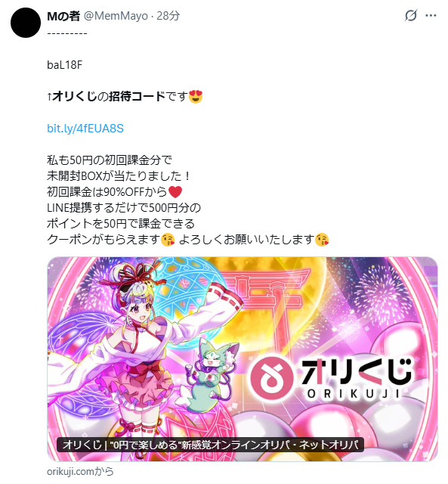Click the red heart emoji after 90%OFFから
448x484 pixels.
pyautogui.click(x=175, y=191)
